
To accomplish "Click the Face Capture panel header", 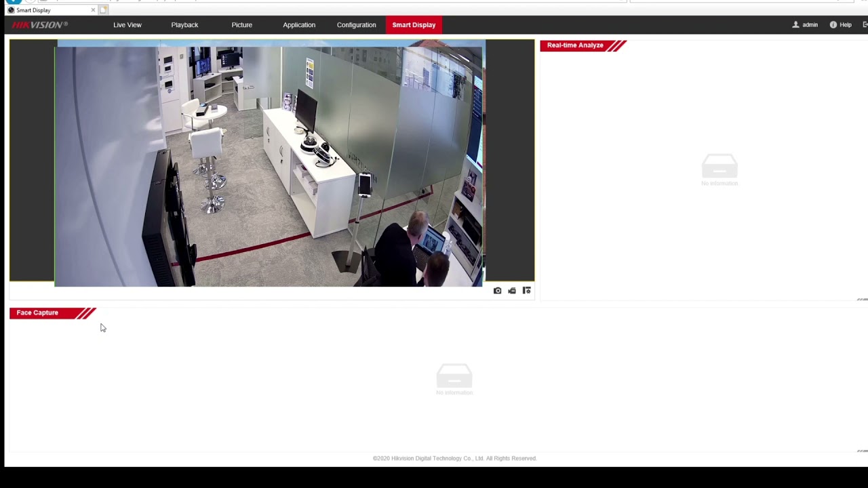I will (53, 313).
